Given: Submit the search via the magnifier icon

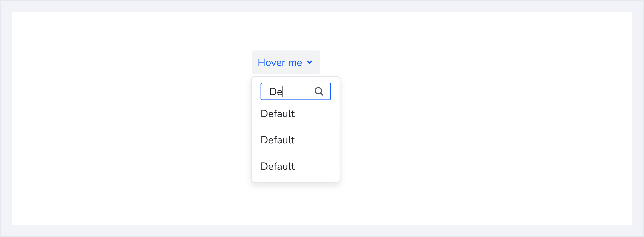Looking at the screenshot, I should (x=319, y=91).
